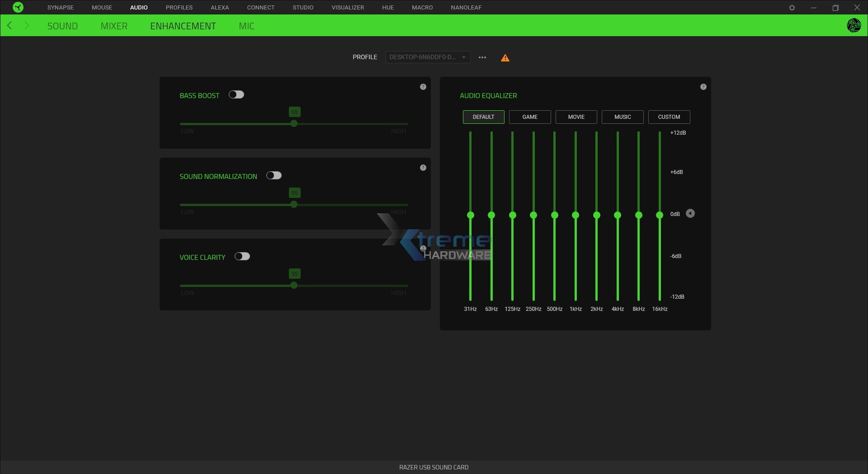Click the reset arrow next to 0dB

point(690,213)
